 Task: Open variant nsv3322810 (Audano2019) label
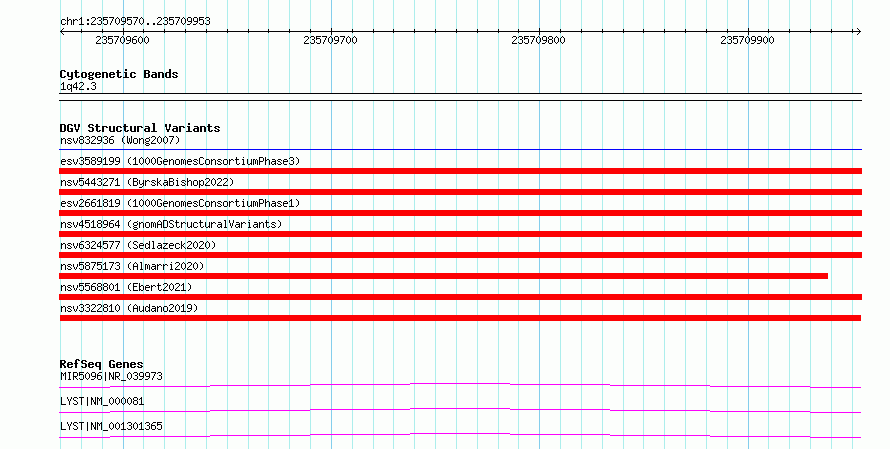129,308
